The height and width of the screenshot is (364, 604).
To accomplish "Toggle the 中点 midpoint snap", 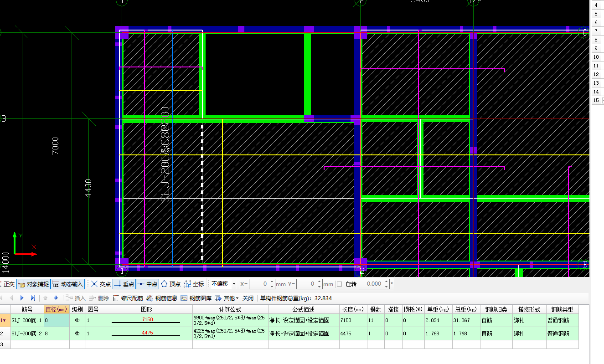I will point(147,284).
